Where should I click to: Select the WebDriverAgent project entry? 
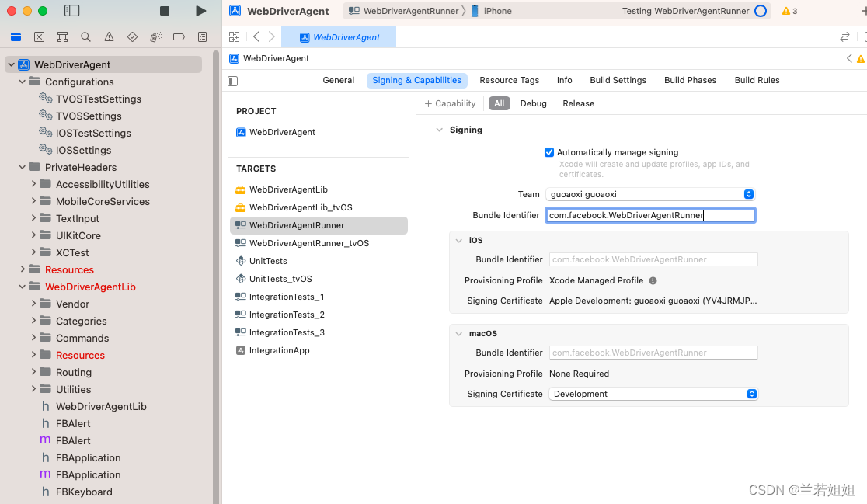click(275, 132)
